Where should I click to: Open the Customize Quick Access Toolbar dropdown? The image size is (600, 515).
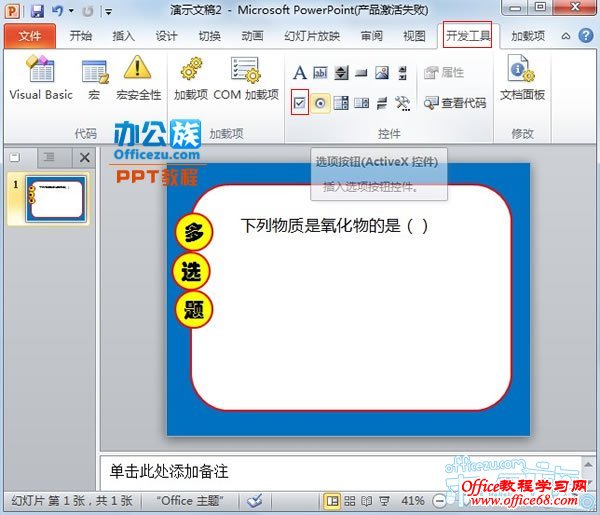[x=106, y=11]
